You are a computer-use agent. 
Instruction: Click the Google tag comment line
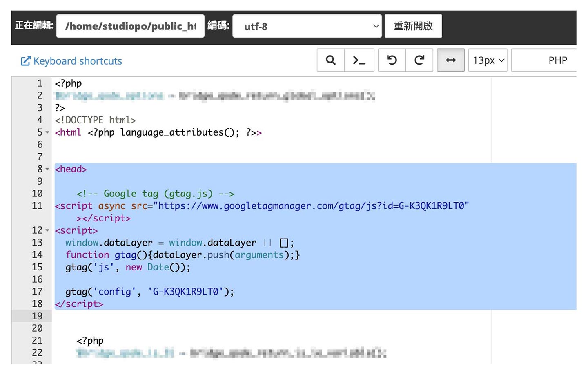pos(155,194)
